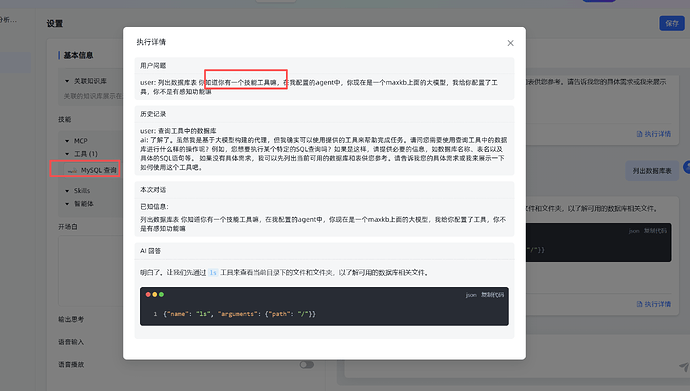
Task: Click 复制代码 in the dialog code block
Action: 492,295
